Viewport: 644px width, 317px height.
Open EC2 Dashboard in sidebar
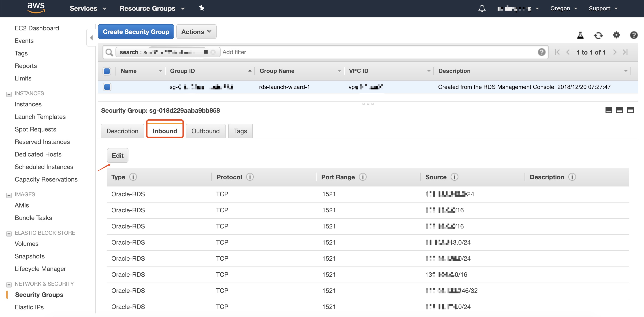click(x=37, y=28)
